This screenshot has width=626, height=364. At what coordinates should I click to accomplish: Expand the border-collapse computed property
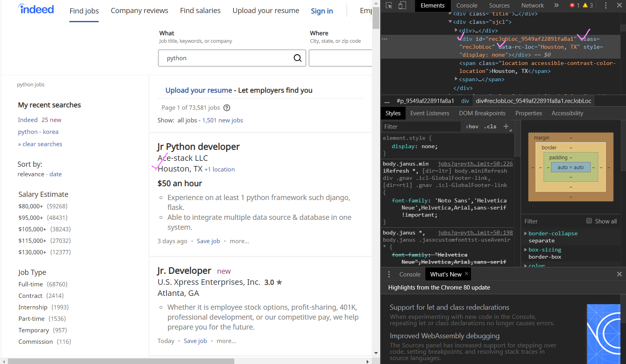point(526,233)
